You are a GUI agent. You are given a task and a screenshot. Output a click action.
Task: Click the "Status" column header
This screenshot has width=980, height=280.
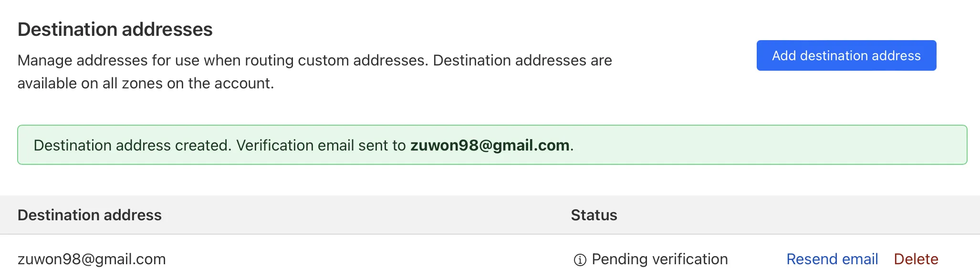594,215
